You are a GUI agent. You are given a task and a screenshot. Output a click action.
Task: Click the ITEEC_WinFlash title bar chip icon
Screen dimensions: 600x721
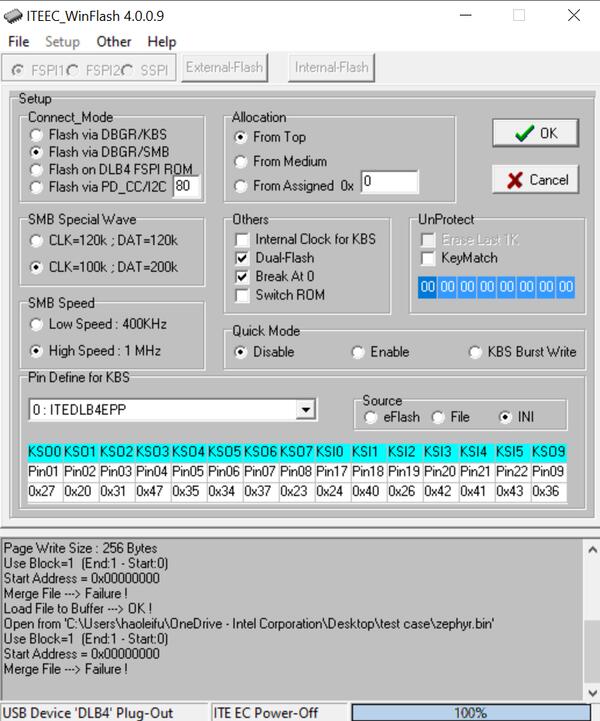tap(13, 15)
